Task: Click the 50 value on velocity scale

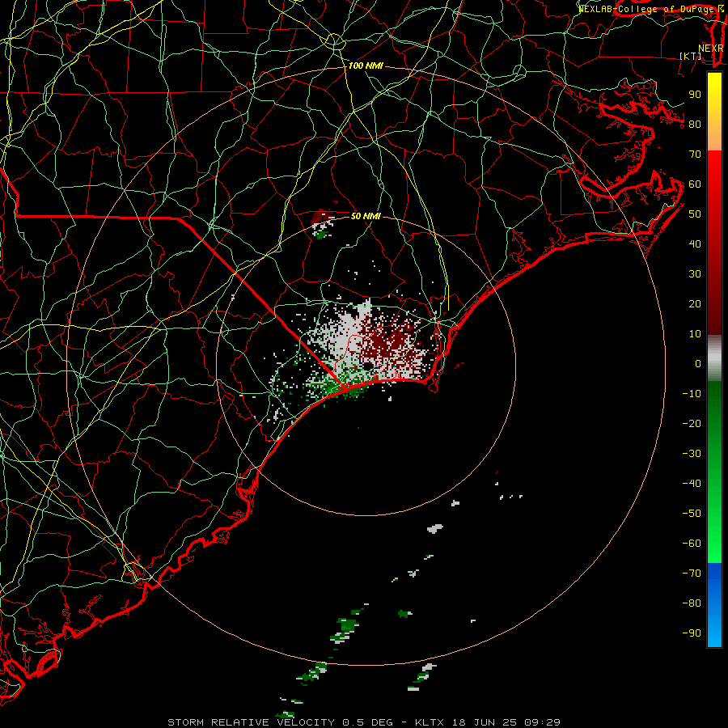Action: 695,214
